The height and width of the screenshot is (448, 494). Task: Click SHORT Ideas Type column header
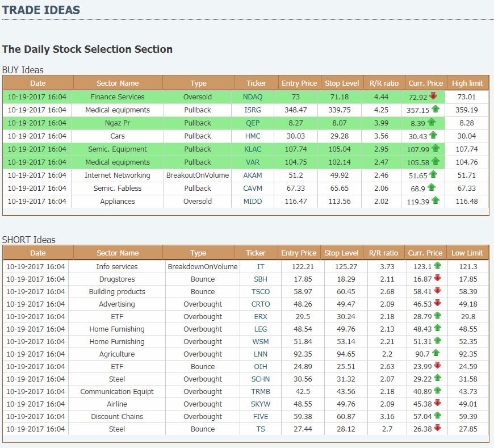tap(199, 253)
